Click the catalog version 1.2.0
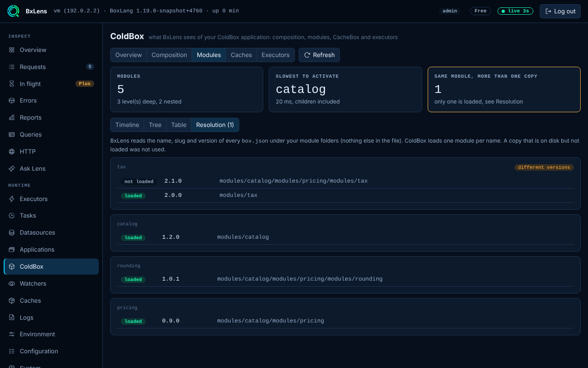Screen dimensions: 588x368 [x=171, y=237]
